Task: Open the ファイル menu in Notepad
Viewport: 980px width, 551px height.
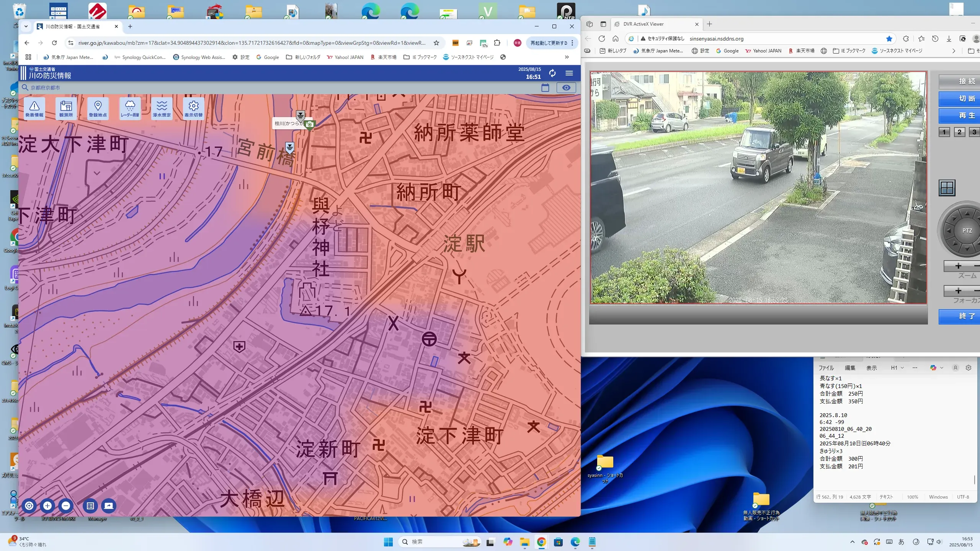Action: click(826, 368)
